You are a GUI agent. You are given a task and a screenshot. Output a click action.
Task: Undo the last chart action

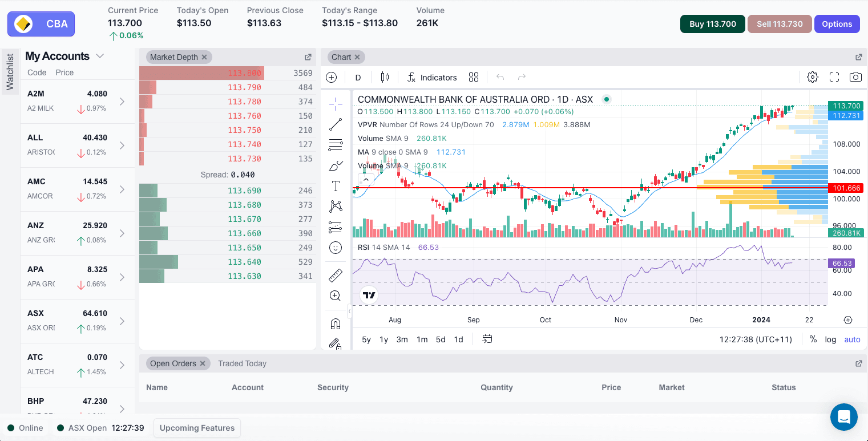[x=500, y=78]
